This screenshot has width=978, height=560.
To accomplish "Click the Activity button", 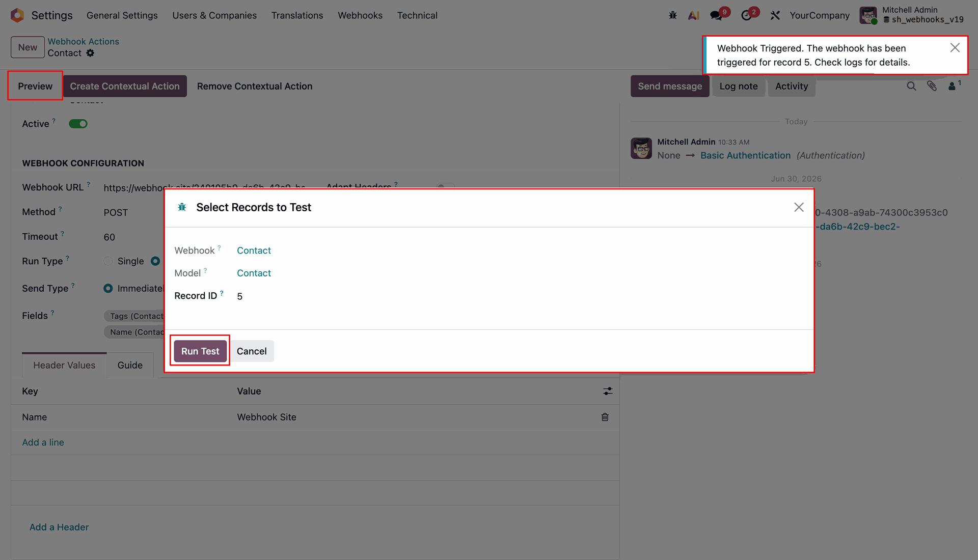I will [792, 86].
